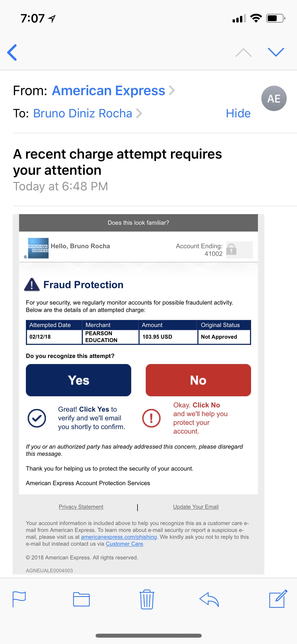Tap the reply arrow icon
This screenshot has width=297, height=644.
(x=209, y=599)
